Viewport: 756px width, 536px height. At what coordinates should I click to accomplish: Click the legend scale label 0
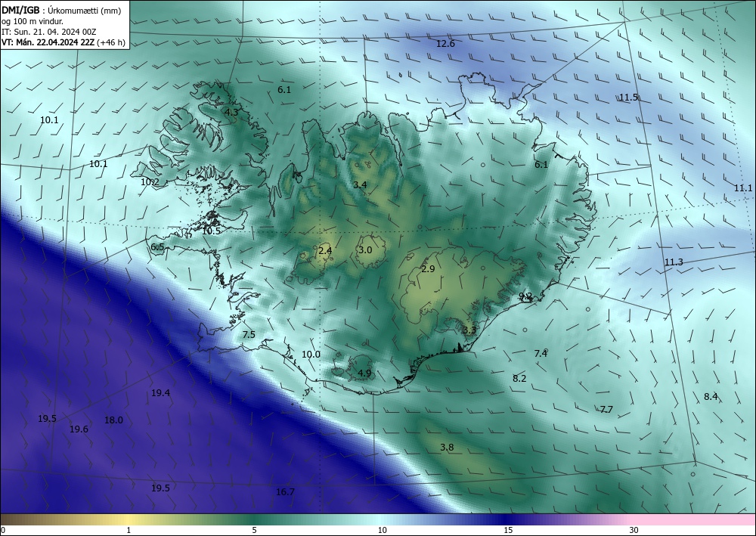(3, 531)
